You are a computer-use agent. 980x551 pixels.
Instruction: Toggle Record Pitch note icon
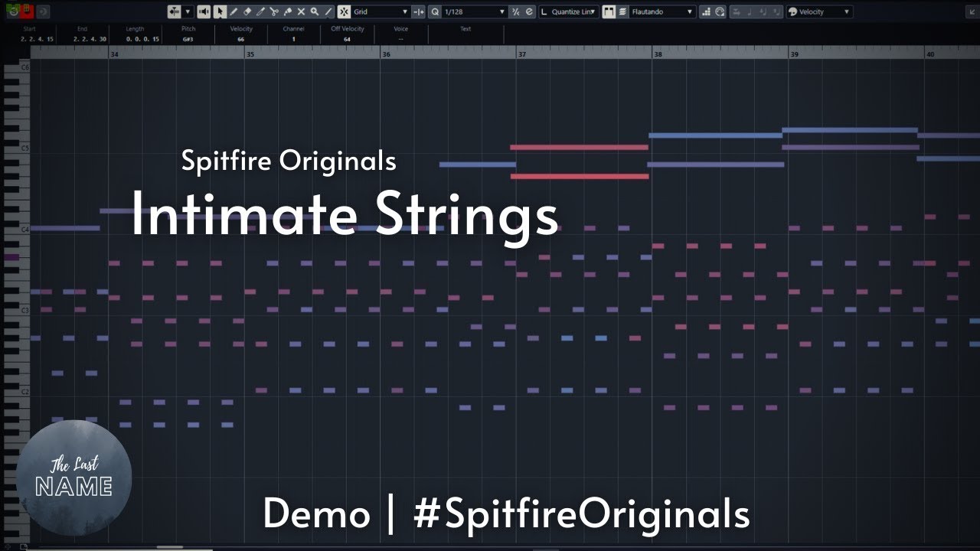tap(751, 11)
